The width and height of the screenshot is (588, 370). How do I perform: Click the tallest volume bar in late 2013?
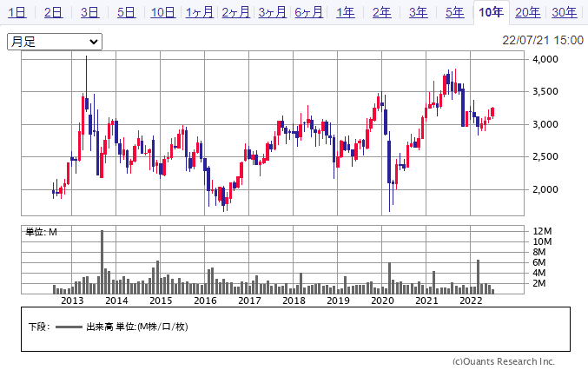tap(102, 261)
